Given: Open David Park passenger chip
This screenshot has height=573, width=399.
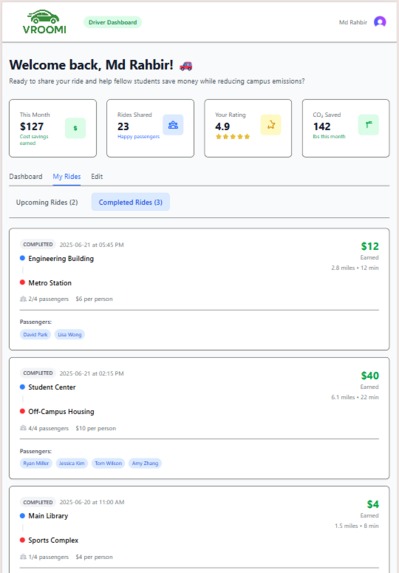Looking at the screenshot, I should pos(35,334).
